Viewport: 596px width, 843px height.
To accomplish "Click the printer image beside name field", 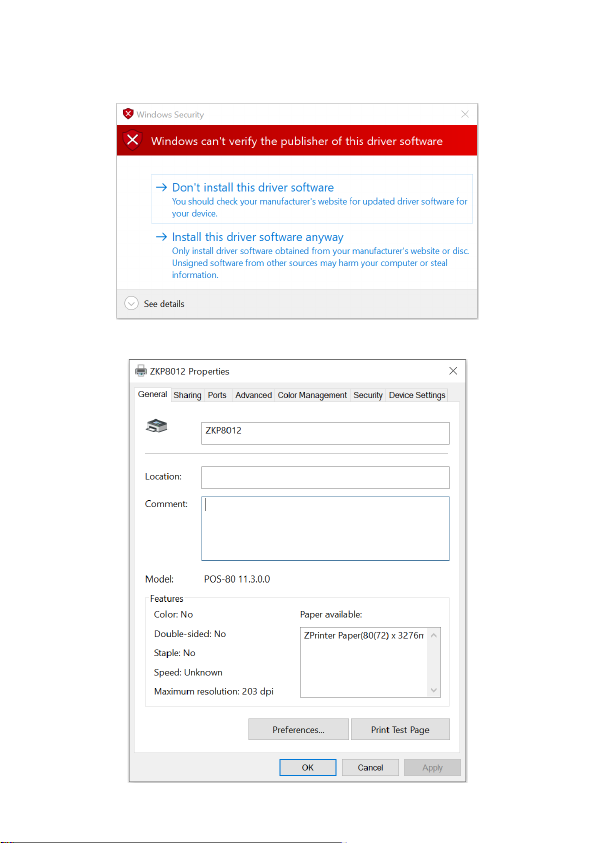I will pyautogui.click(x=156, y=426).
